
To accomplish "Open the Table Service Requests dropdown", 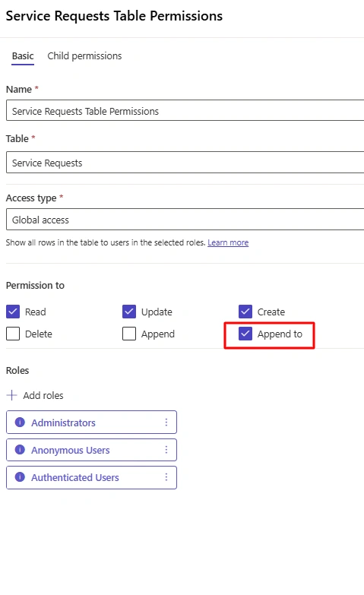I will tap(185, 163).
